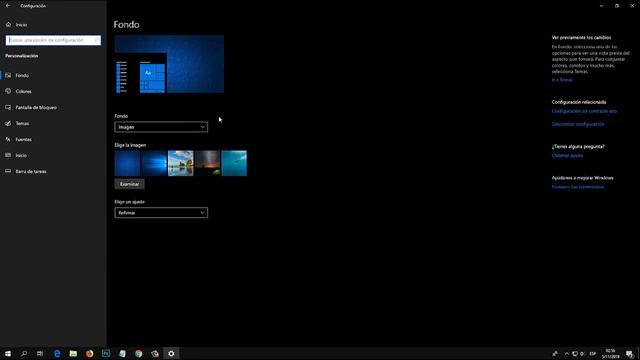Image resolution: width=640 pixels, height=360 pixels.
Task: Click the background preview image
Action: pyautogui.click(x=169, y=64)
